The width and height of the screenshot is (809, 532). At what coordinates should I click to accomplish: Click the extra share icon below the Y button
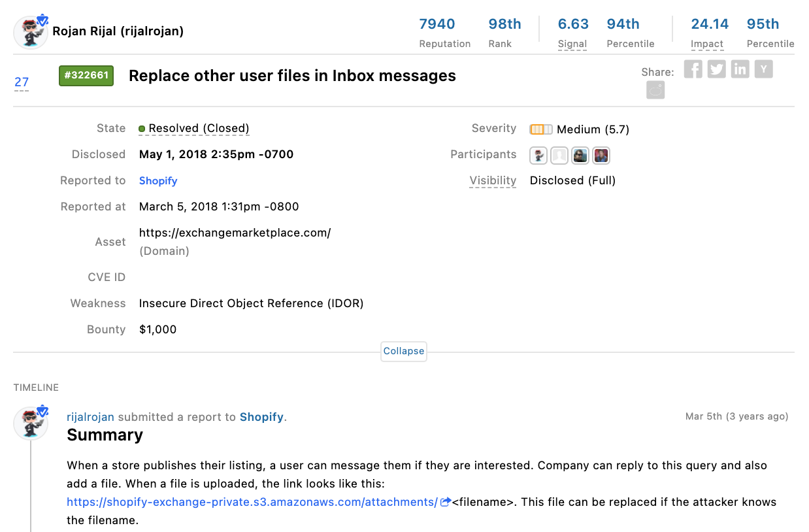[655, 90]
